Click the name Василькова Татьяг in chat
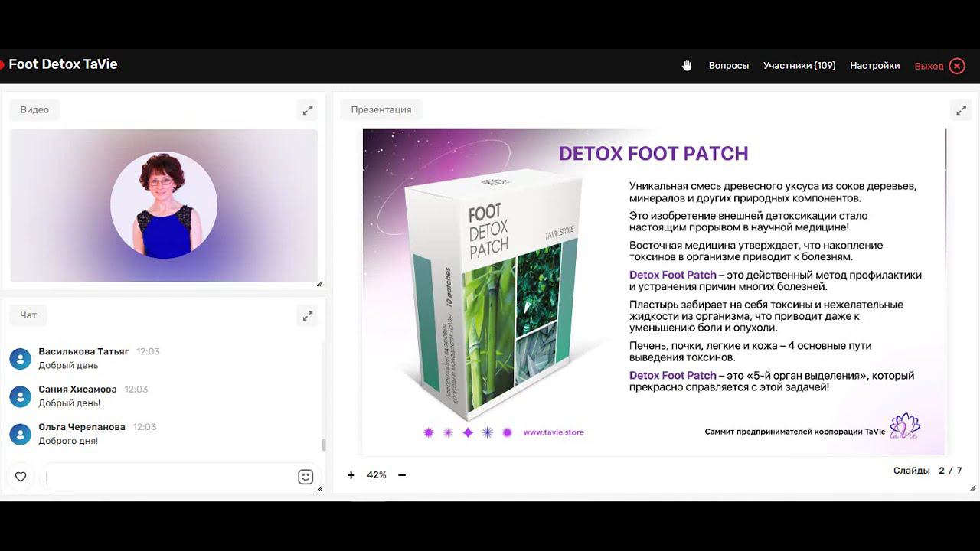 click(x=83, y=351)
